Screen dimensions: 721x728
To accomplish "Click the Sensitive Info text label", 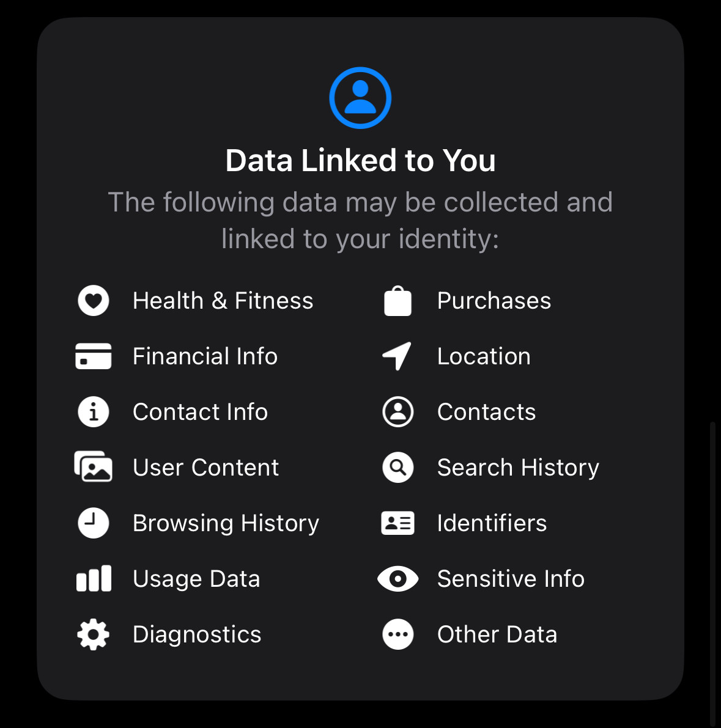I will pyautogui.click(x=511, y=578).
